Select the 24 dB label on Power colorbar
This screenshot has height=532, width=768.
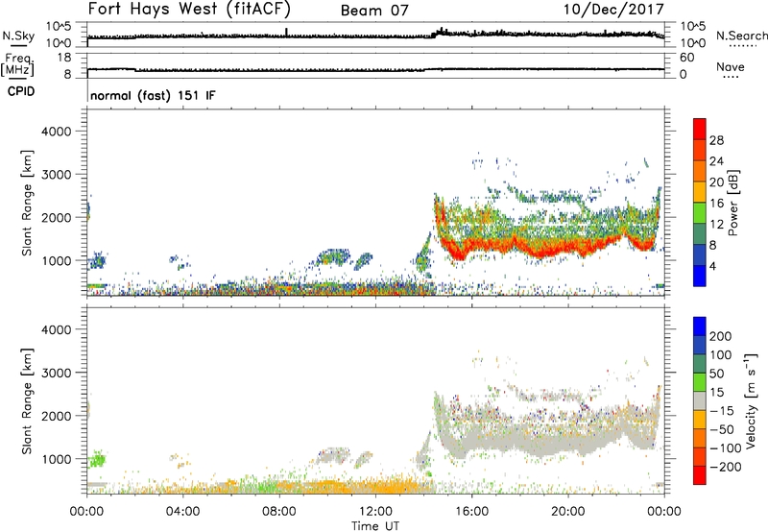point(716,161)
